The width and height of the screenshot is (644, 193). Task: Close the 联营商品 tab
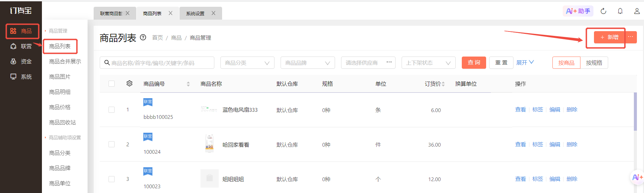(127, 13)
